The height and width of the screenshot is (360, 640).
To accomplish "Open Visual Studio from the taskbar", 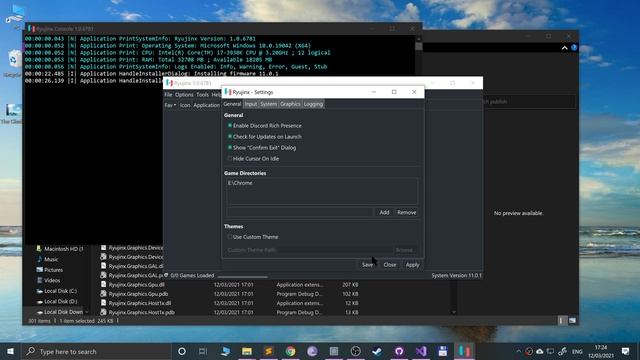I will pos(421,351).
